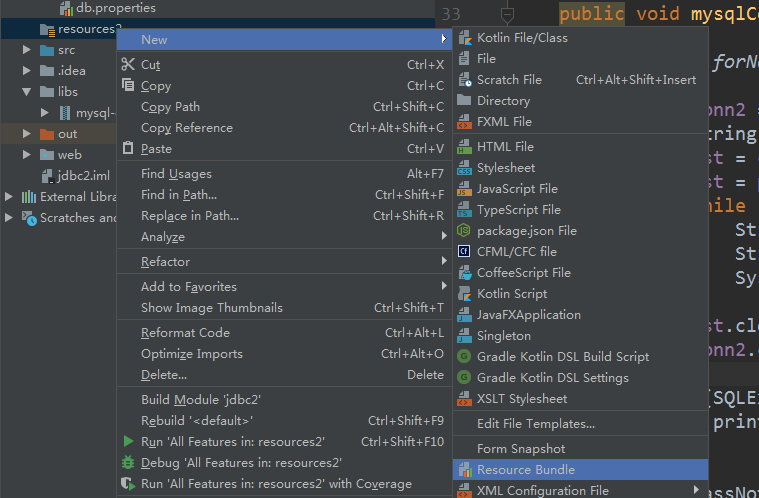Select Edit File Templates option
The width and height of the screenshot is (759, 498).
point(535,424)
